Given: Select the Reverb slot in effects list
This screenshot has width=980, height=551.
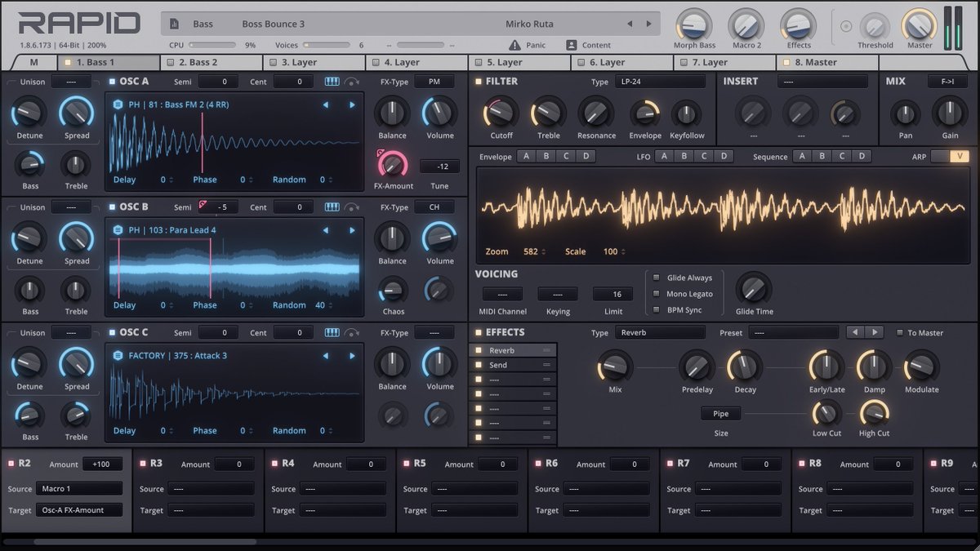Looking at the screenshot, I should [514, 350].
